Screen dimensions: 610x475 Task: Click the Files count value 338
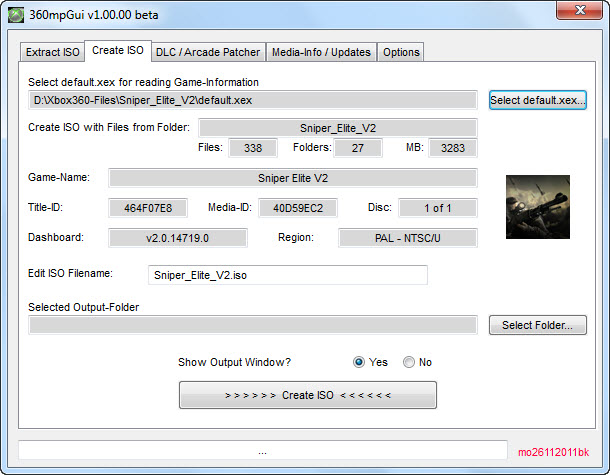click(253, 148)
